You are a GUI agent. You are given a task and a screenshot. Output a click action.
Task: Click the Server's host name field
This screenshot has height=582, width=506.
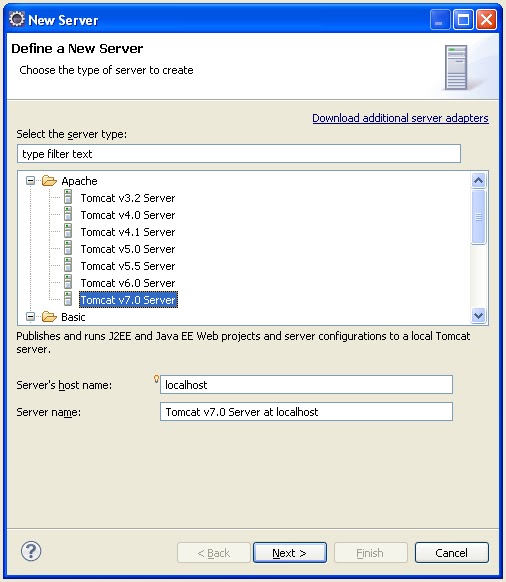click(x=306, y=385)
